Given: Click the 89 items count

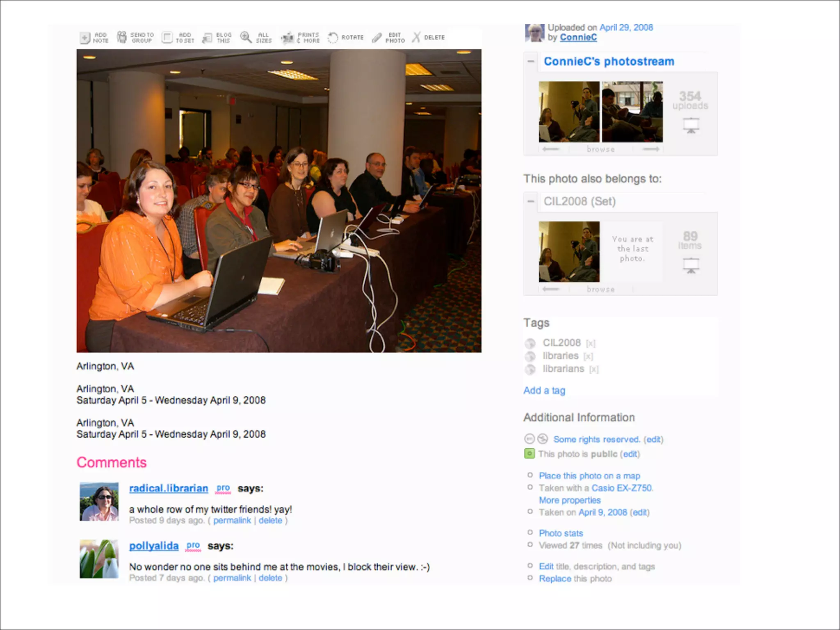Looking at the screenshot, I should coord(690,240).
